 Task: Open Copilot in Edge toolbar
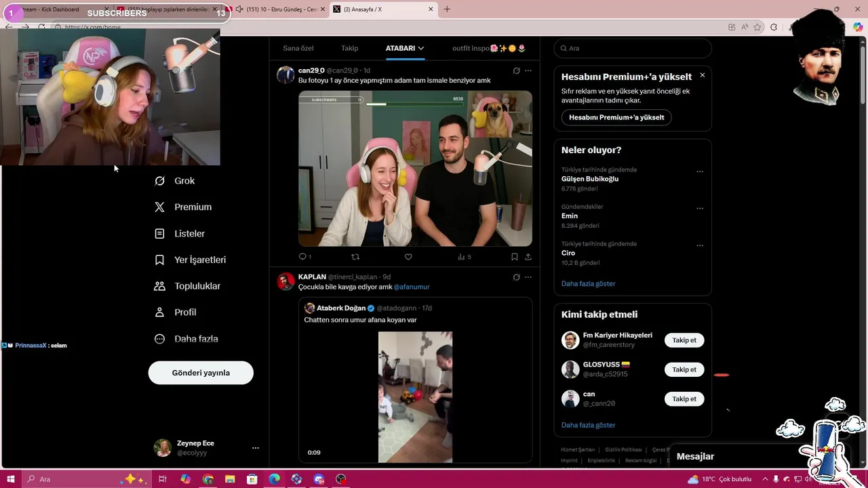pyautogui.click(x=858, y=27)
